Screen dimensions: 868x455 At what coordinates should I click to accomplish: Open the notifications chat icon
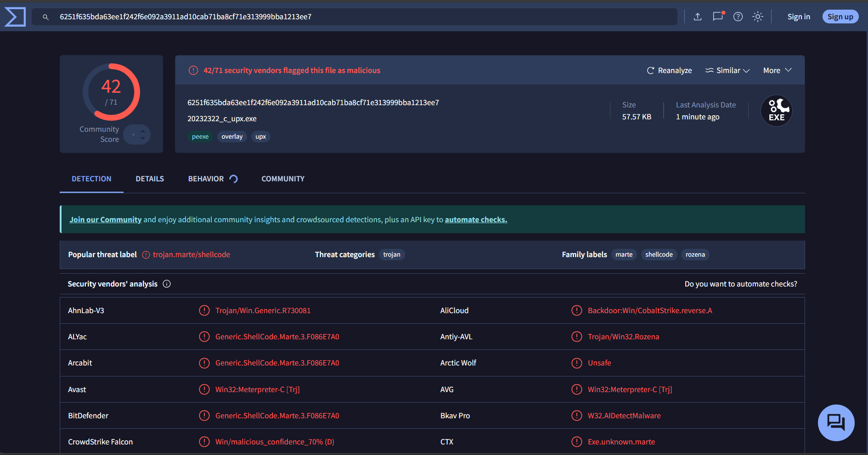(718, 17)
